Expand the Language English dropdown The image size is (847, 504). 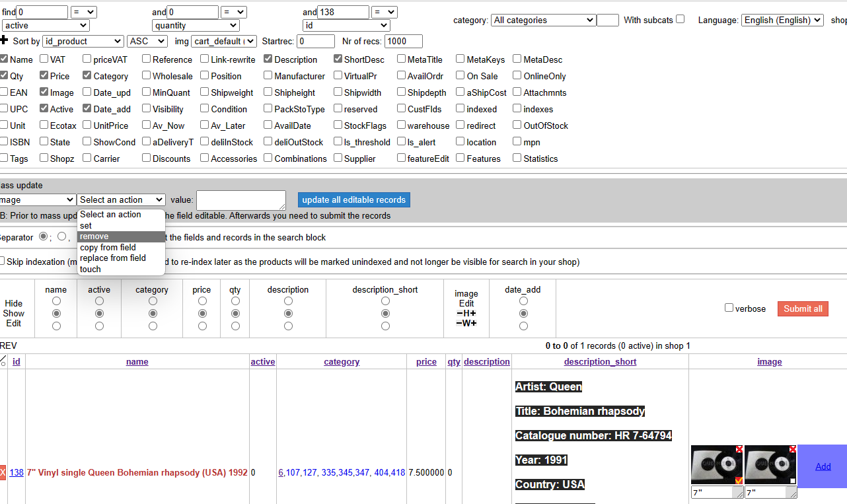click(782, 20)
